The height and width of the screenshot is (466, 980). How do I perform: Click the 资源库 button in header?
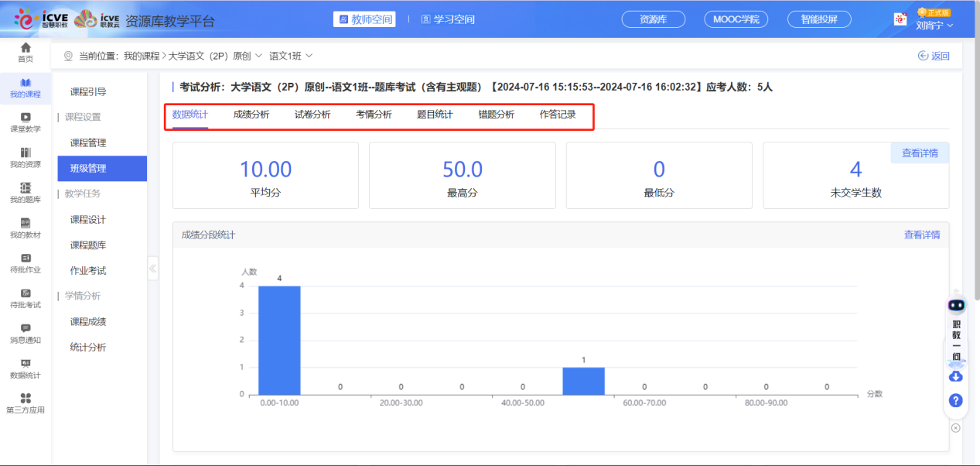[x=654, y=19]
